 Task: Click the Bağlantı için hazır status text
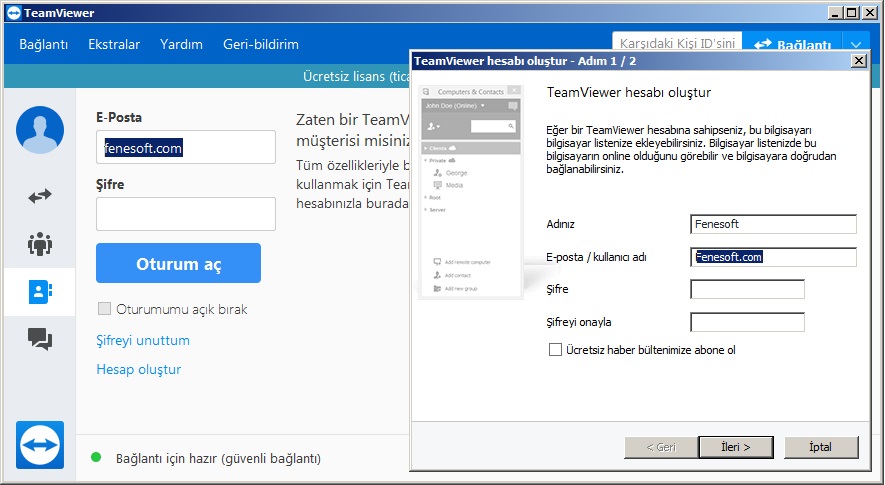coord(218,458)
